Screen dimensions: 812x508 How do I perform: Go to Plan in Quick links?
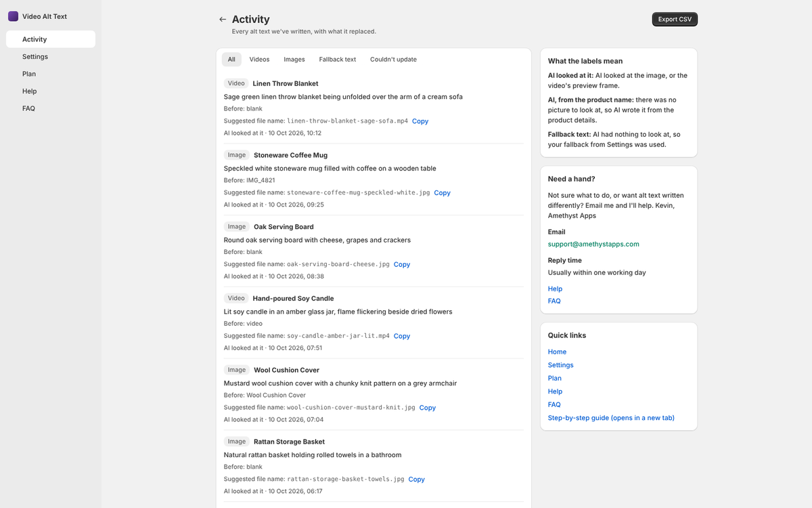tap(555, 379)
